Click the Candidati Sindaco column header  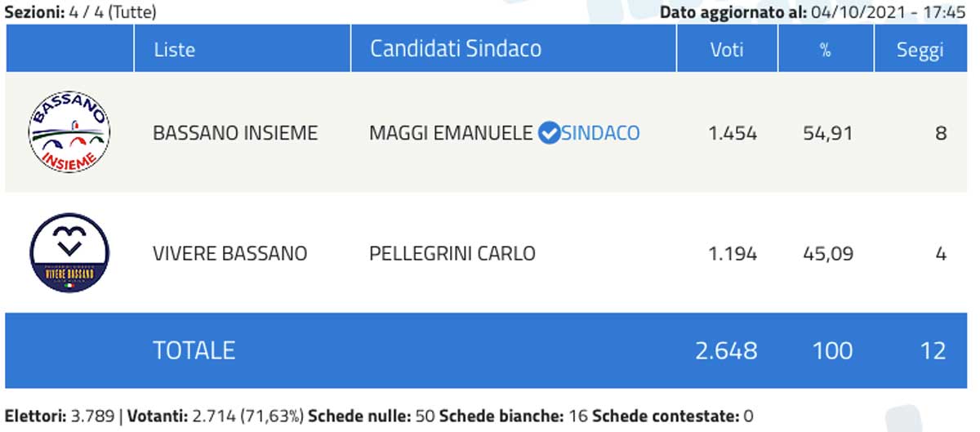pos(456,49)
